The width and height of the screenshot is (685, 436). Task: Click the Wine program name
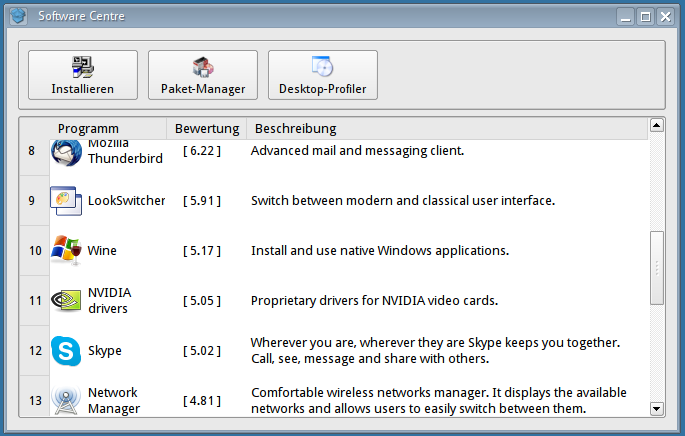[102, 251]
